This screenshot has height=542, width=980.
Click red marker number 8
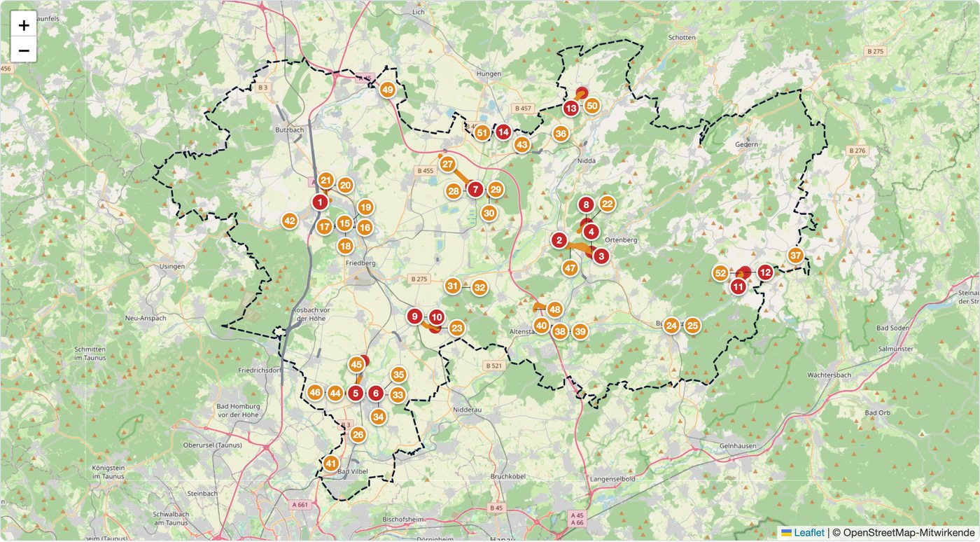586,204
